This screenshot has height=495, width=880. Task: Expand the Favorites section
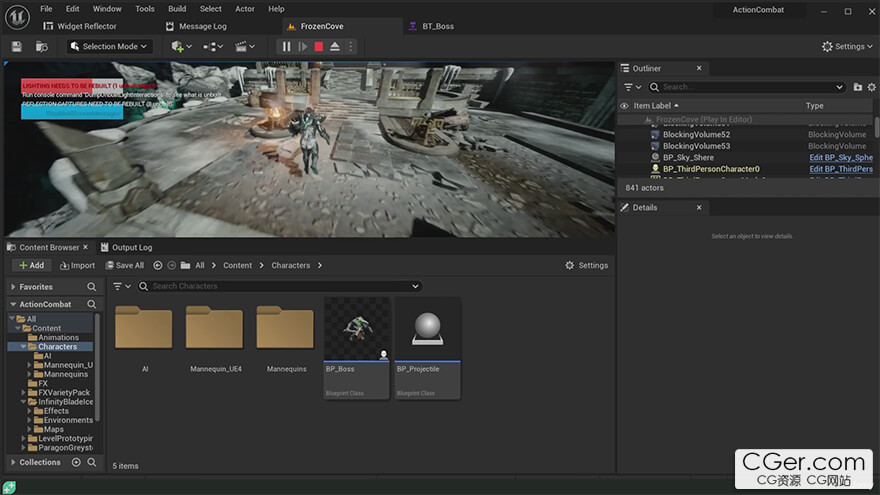[13, 287]
